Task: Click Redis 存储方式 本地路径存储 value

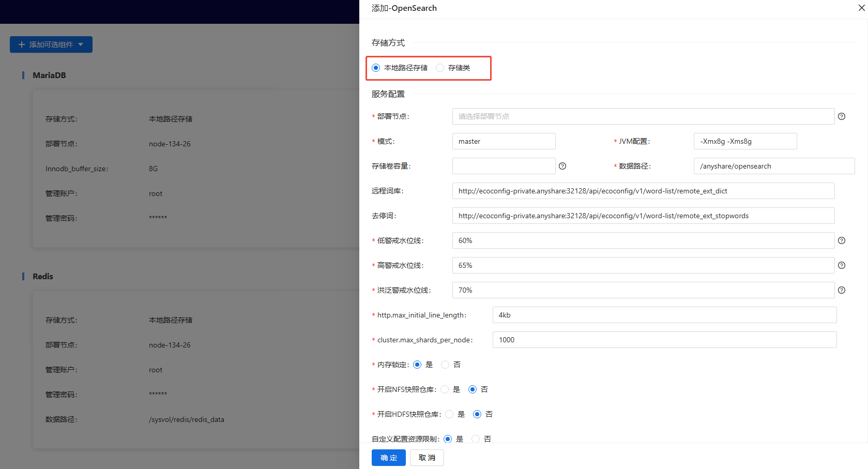Action: 171,320
